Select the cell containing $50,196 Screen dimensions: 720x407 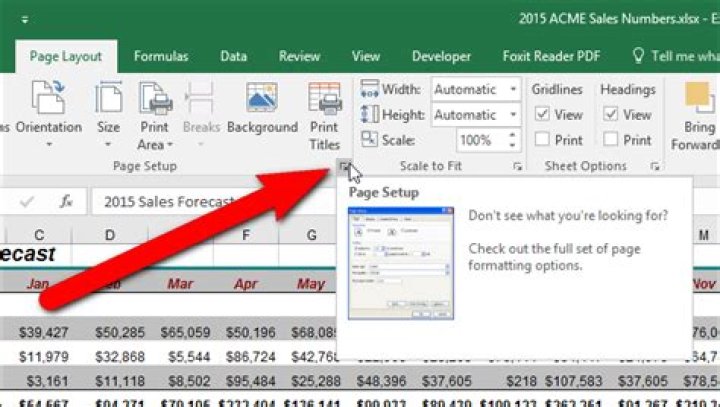(x=251, y=332)
